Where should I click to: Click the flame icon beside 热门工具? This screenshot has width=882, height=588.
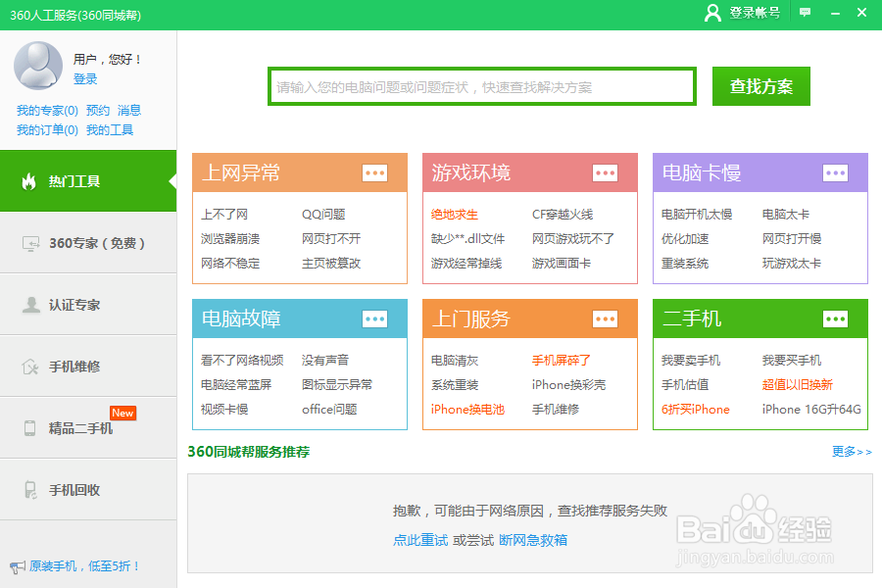click(28, 181)
